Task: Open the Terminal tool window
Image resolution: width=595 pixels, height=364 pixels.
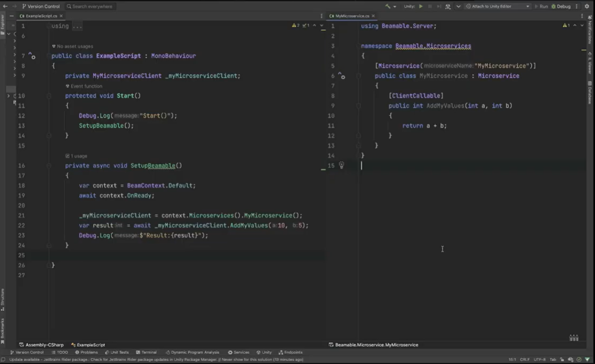Action: tap(146, 352)
